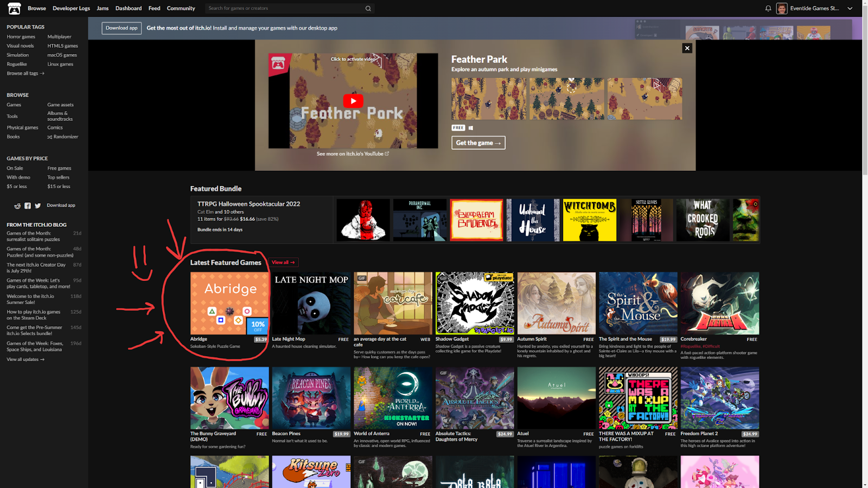Open the Autumn Spirit thumbnail
The image size is (868, 488).
[557, 303]
